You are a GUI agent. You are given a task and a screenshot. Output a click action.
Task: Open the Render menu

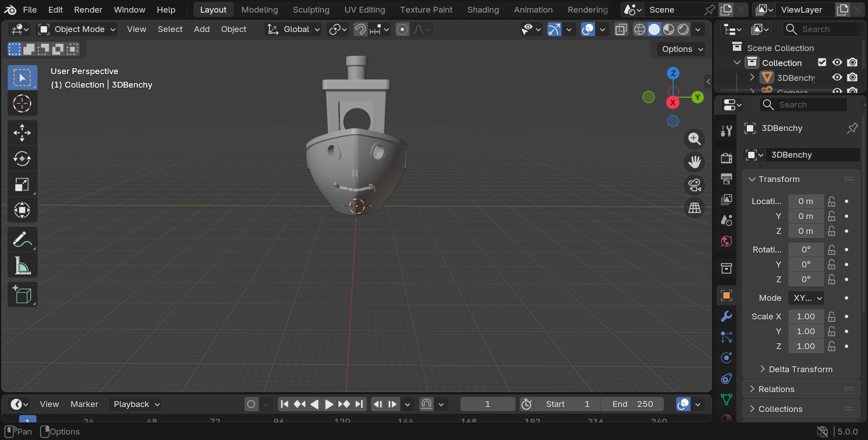click(x=88, y=9)
